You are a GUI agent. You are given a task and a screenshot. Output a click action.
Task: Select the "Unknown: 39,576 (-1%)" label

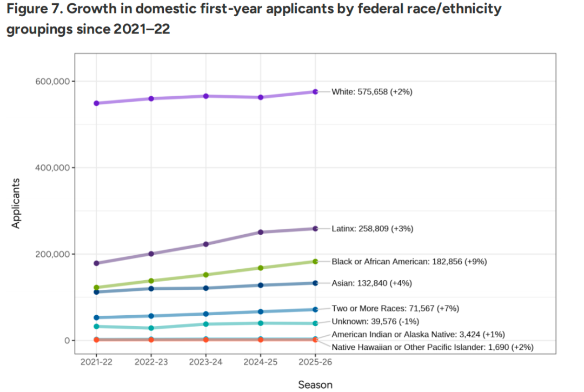point(375,322)
